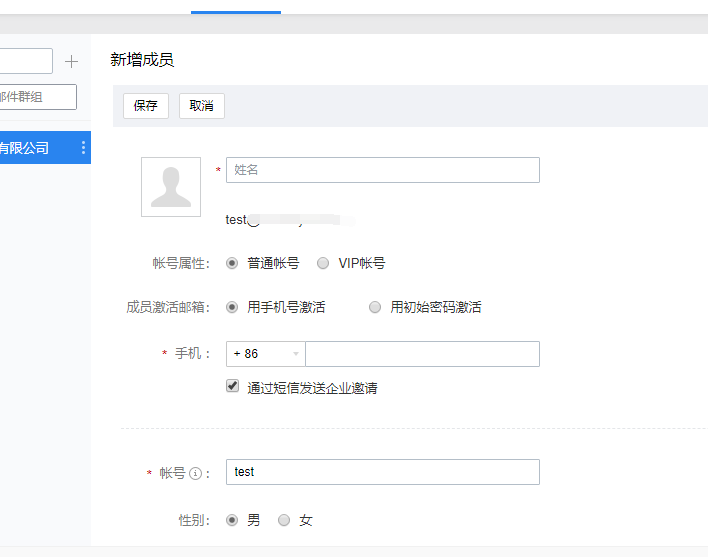The width and height of the screenshot is (708, 557).
Task: Select the 普通帐号 radio option
Action: 232,263
